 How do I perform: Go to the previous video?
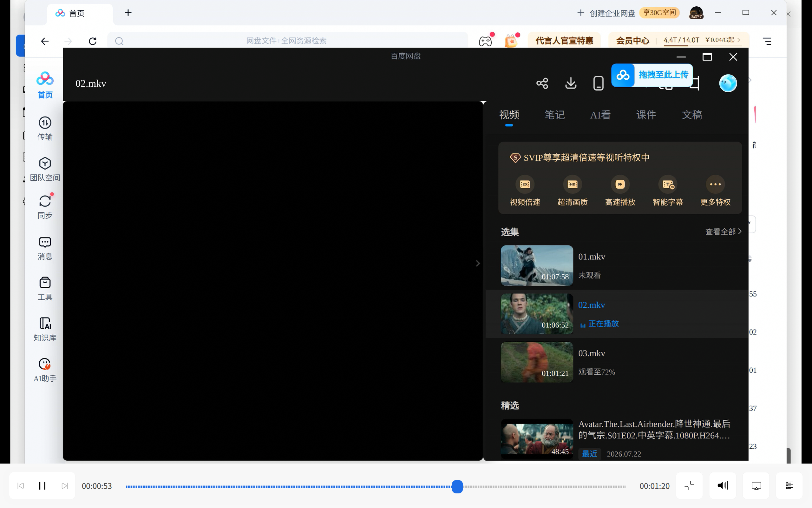(x=21, y=486)
